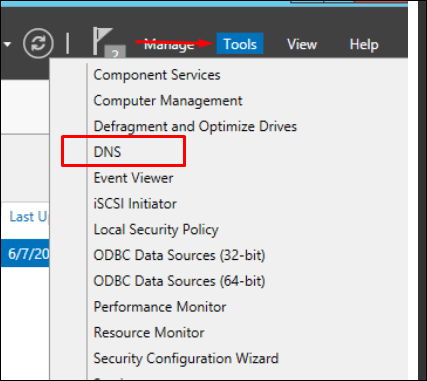
Task: Launch Component Services from Tools menu
Action: pyautogui.click(x=157, y=75)
